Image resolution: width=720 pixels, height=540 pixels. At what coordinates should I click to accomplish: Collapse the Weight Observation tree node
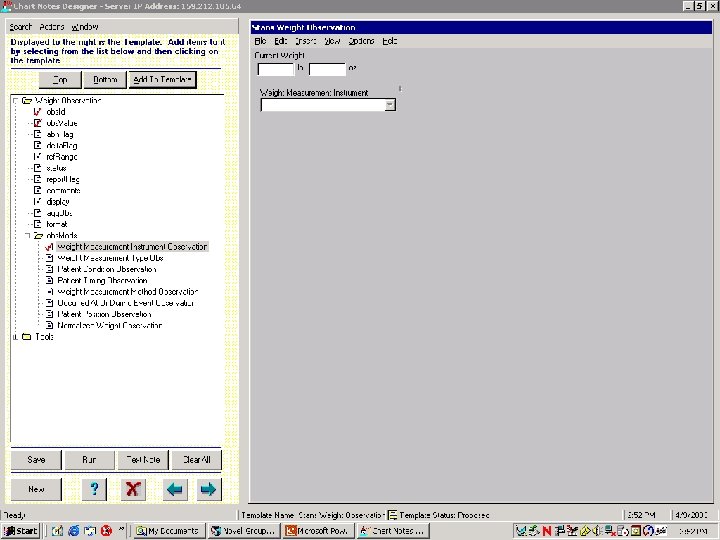coord(16,101)
